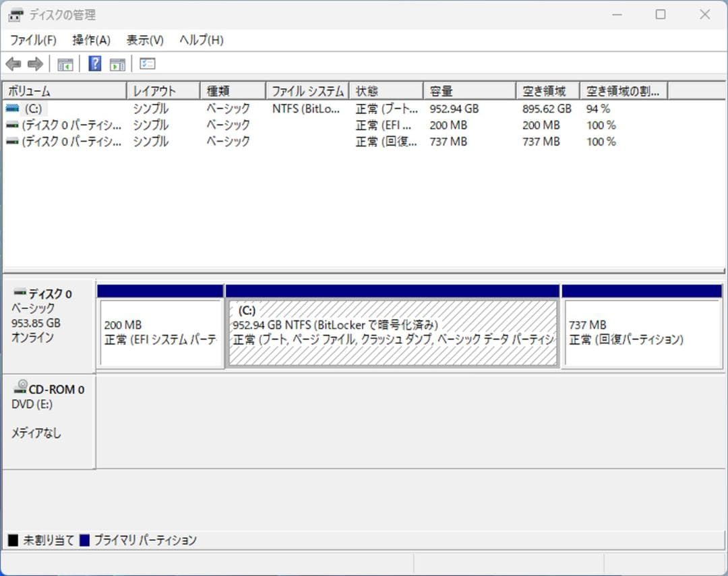Toggle the console tree visibility icon
This screenshot has height=576, width=728.
tap(65, 63)
